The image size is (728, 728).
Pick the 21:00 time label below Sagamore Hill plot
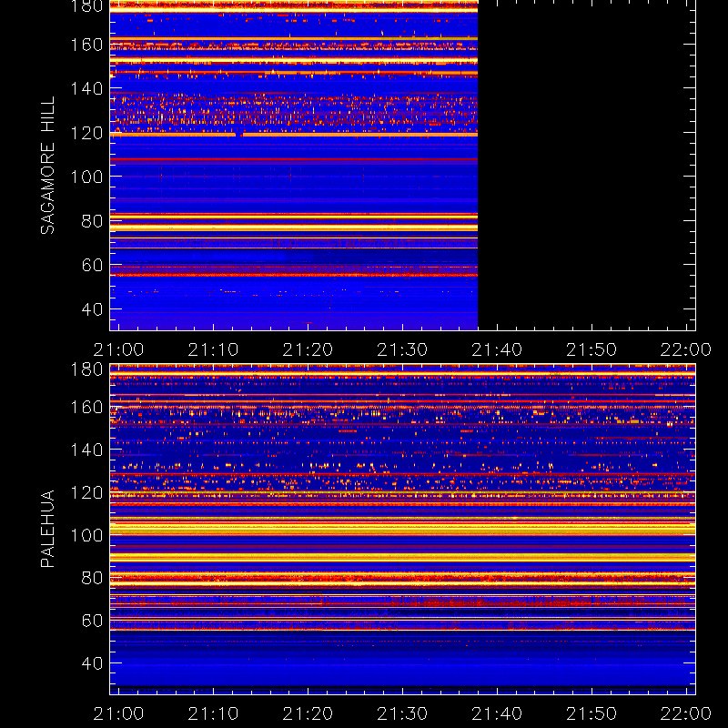119,349
